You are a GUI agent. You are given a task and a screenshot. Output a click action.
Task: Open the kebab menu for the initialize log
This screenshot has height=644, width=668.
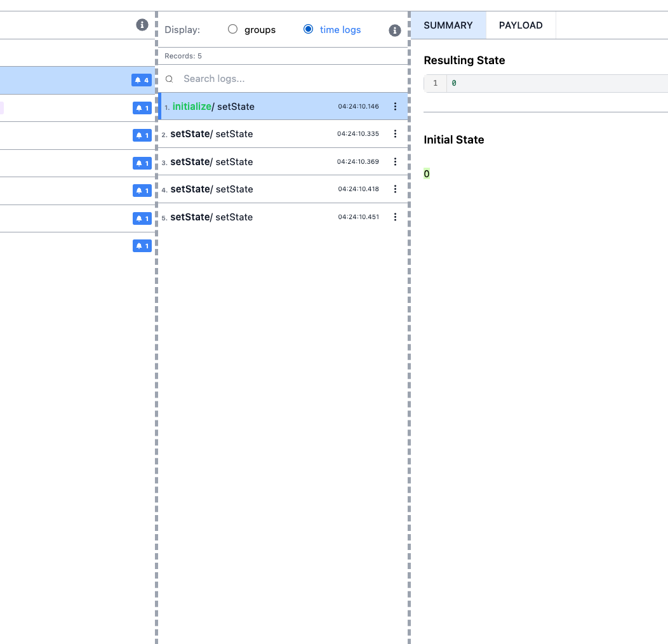(395, 107)
